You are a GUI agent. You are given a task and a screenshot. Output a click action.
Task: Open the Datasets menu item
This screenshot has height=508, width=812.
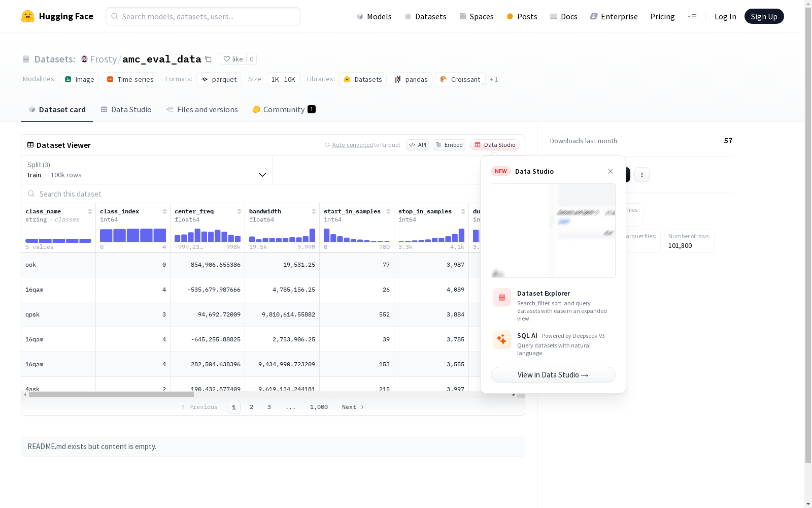[425, 16]
